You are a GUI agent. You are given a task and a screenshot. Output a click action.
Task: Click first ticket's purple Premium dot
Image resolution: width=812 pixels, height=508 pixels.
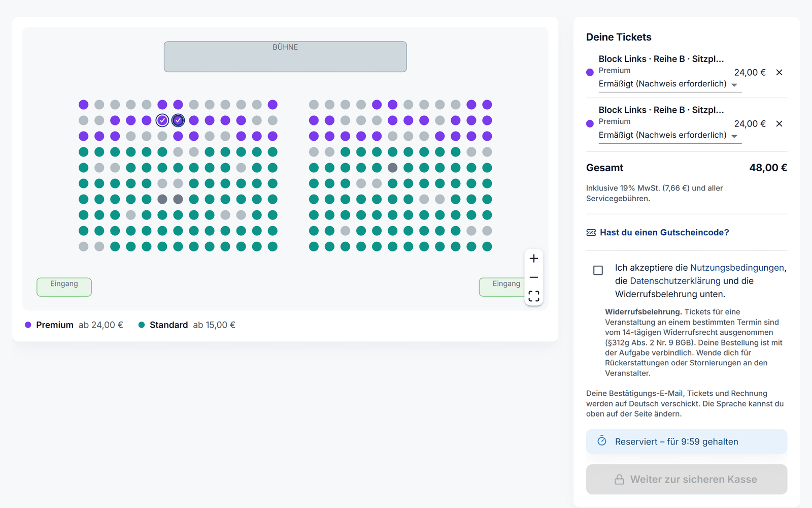click(x=590, y=73)
